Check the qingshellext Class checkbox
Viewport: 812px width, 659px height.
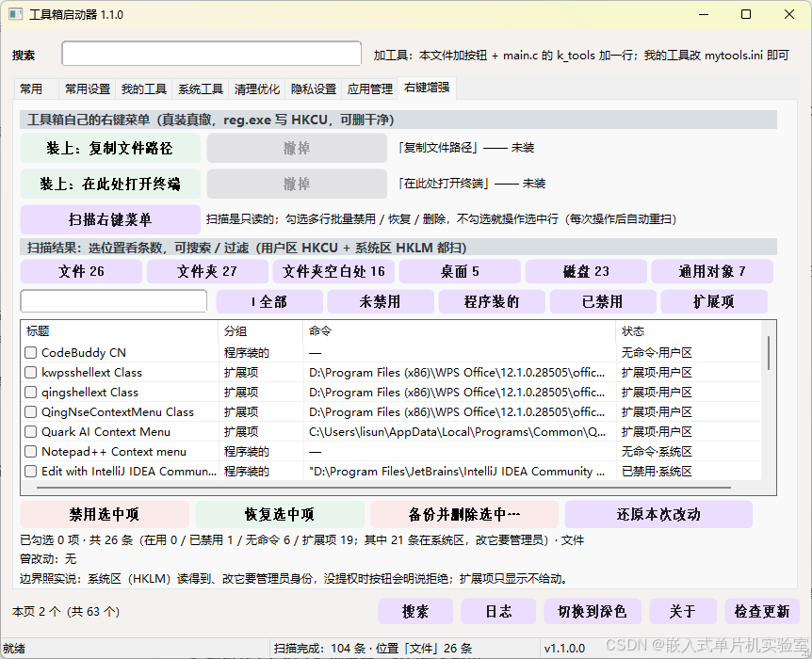(30, 392)
